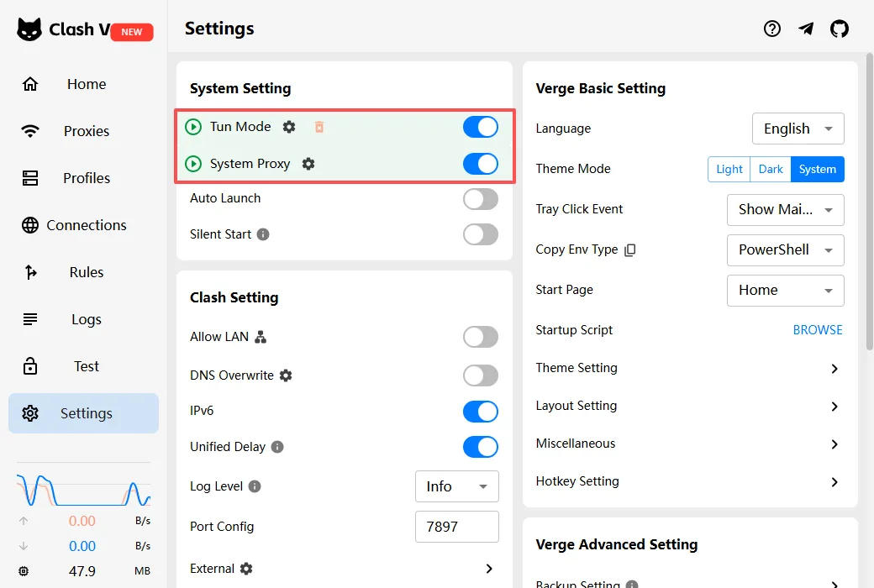Select the Settings sidebar item

coord(83,413)
